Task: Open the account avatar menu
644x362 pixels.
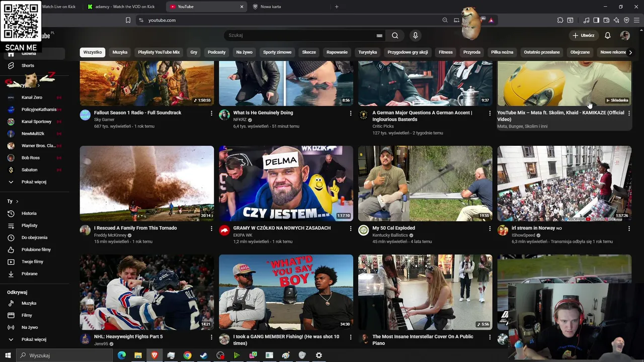Action: pyautogui.click(x=625, y=35)
